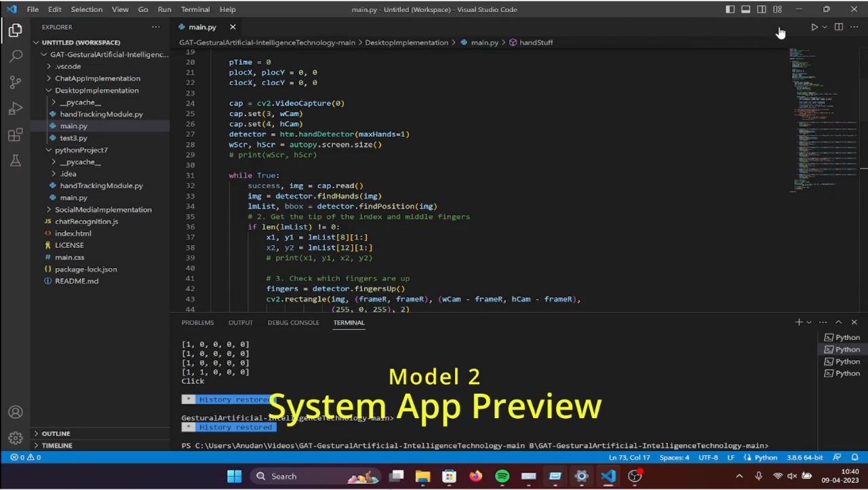Change encoding via UTF-8 in status bar
Image resolution: width=868 pixels, height=490 pixels.
pyautogui.click(x=708, y=457)
